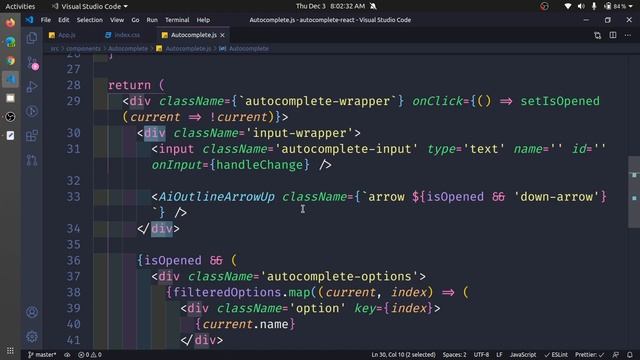Open the File menu
This screenshot has height=360, width=640.
[46, 20]
